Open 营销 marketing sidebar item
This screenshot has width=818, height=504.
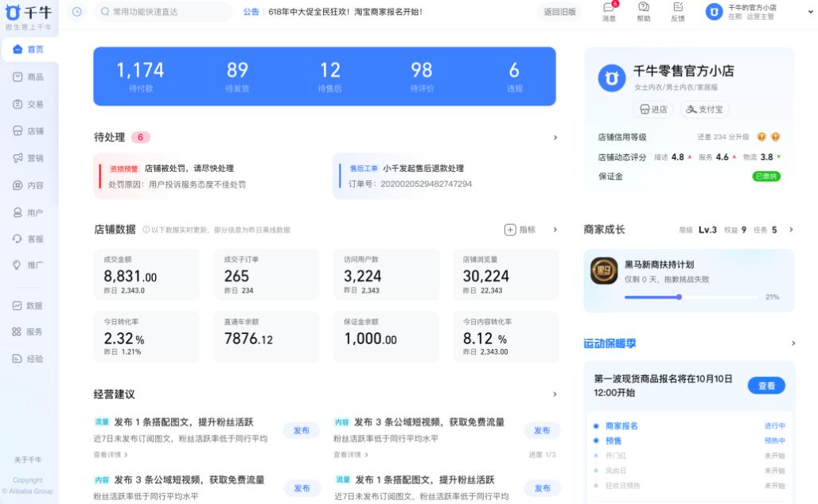pyautogui.click(x=29, y=158)
